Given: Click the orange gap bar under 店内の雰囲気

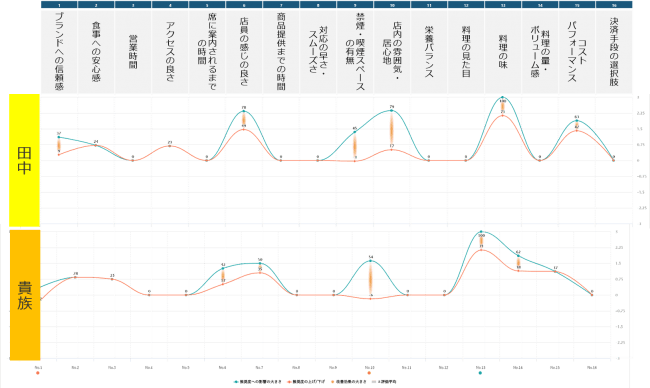Looking at the screenshot, I should pos(391,129).
